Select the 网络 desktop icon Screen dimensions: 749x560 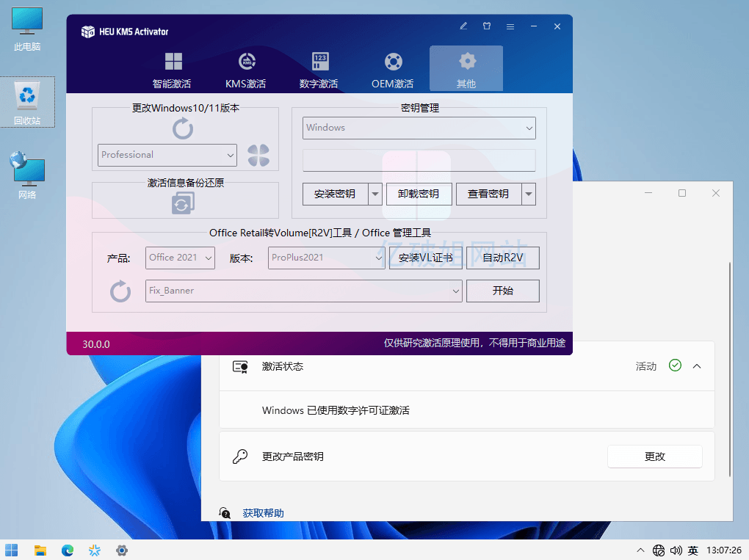point(27,175)
